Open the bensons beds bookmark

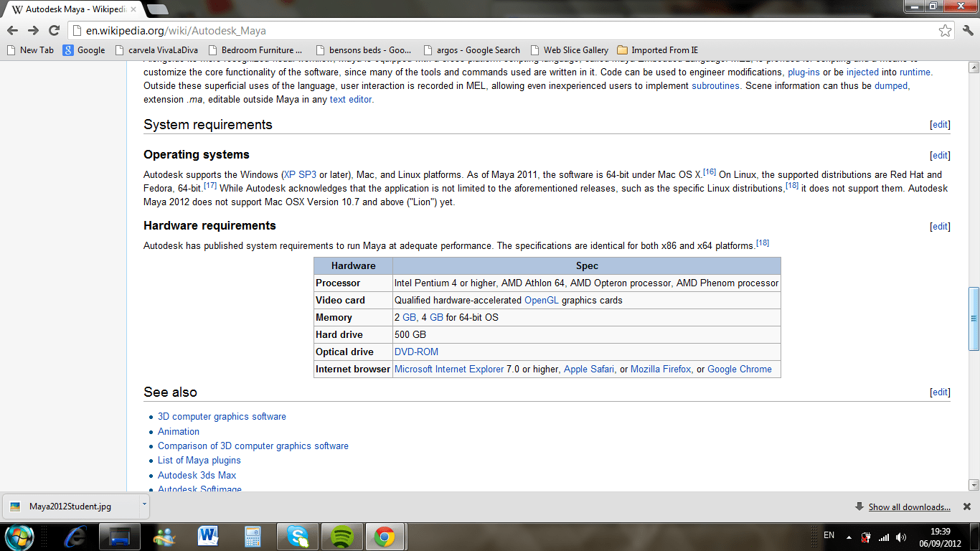pyautogui.click(x=363, y=50)
